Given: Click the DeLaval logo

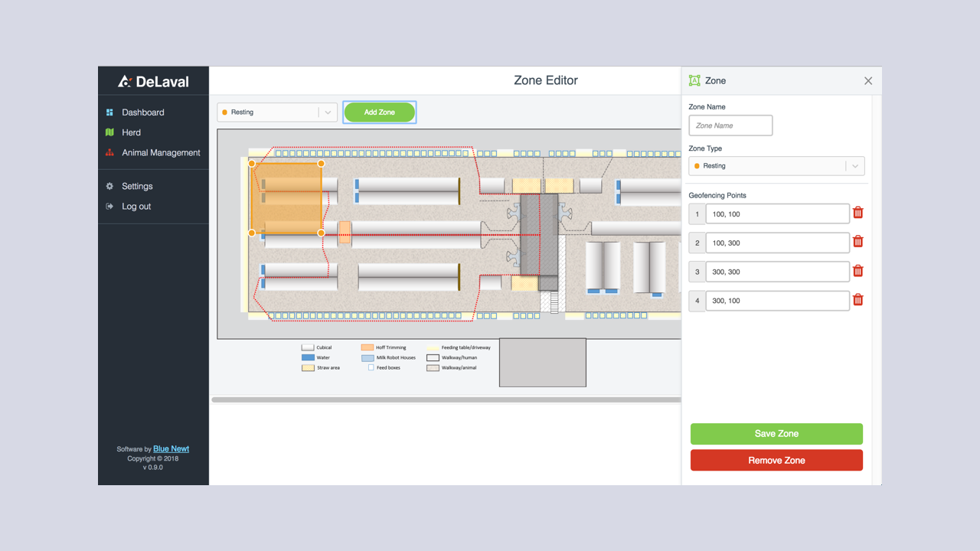Looking at the screenshot, I should click(153, 80).
